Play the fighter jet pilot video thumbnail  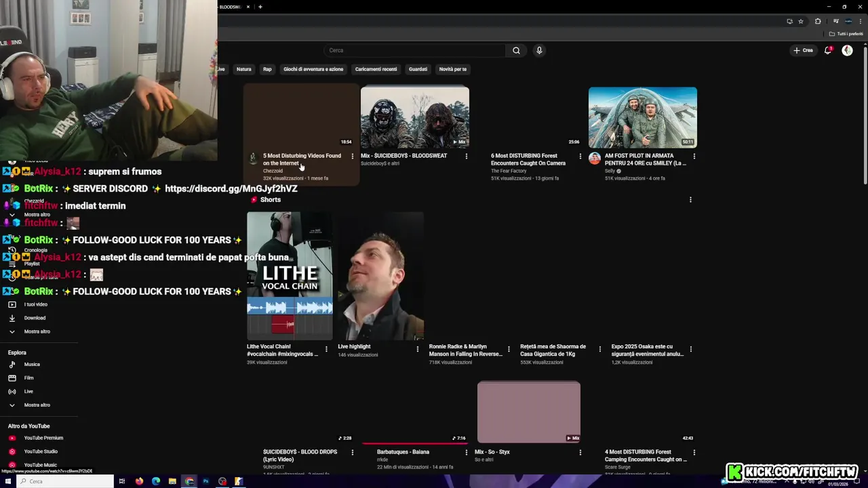pos(643,117)
